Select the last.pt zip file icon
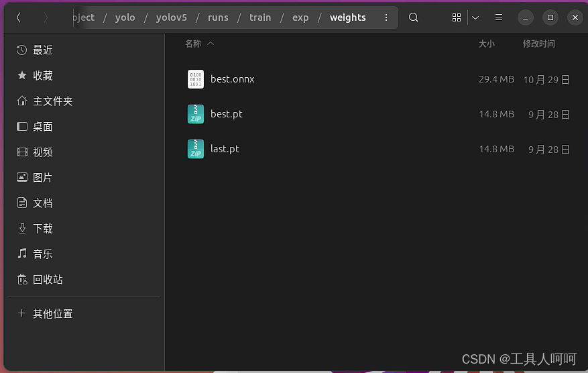The width and height of the screenshot is (588, 373). point(196,149)
